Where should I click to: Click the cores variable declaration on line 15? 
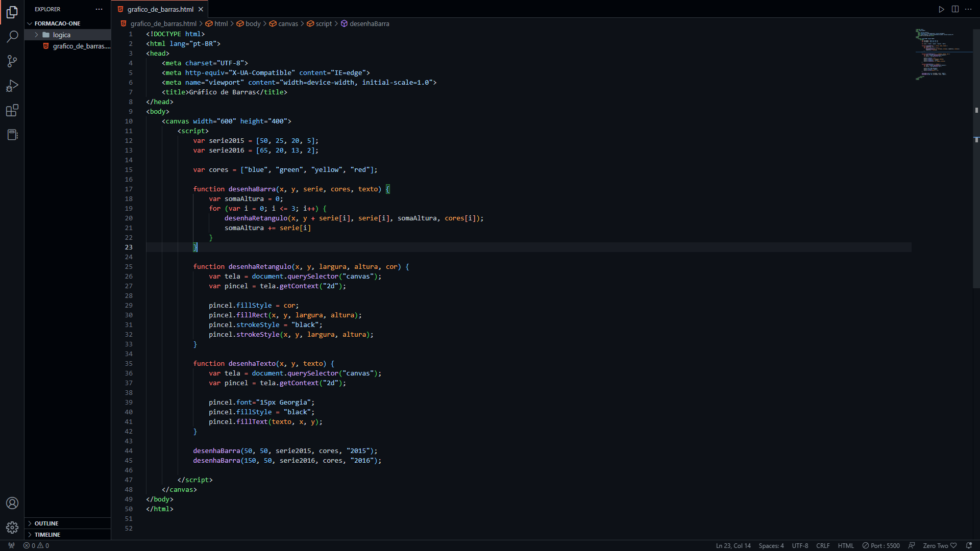click(x=218, y=169)
